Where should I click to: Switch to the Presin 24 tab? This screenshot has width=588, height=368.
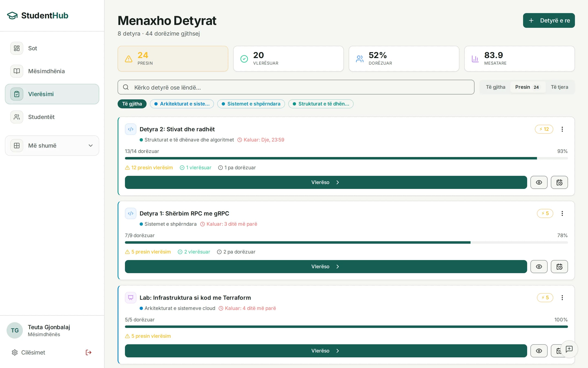click(528, 87)
